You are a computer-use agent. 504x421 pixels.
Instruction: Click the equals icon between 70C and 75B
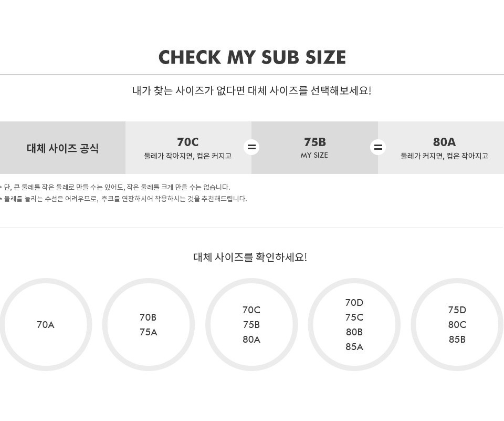click(251, 147)
